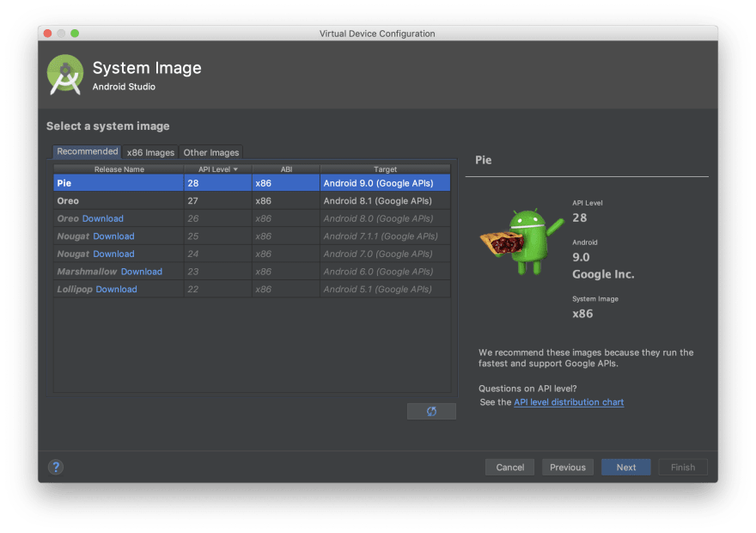Click the API level 28 cell in Pie row
Image resolution: width=756 pixels, height=533 pixels.
click(218, 183)
